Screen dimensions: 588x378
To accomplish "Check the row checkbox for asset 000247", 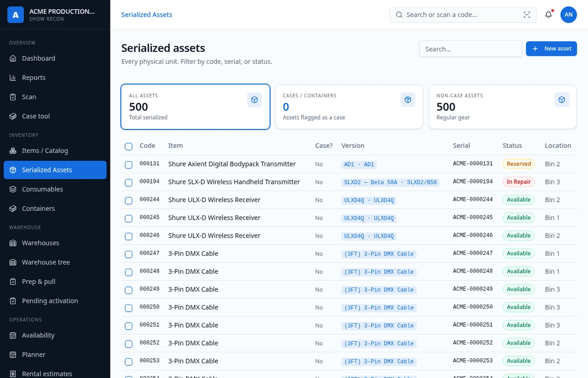I will coord(129,255).
